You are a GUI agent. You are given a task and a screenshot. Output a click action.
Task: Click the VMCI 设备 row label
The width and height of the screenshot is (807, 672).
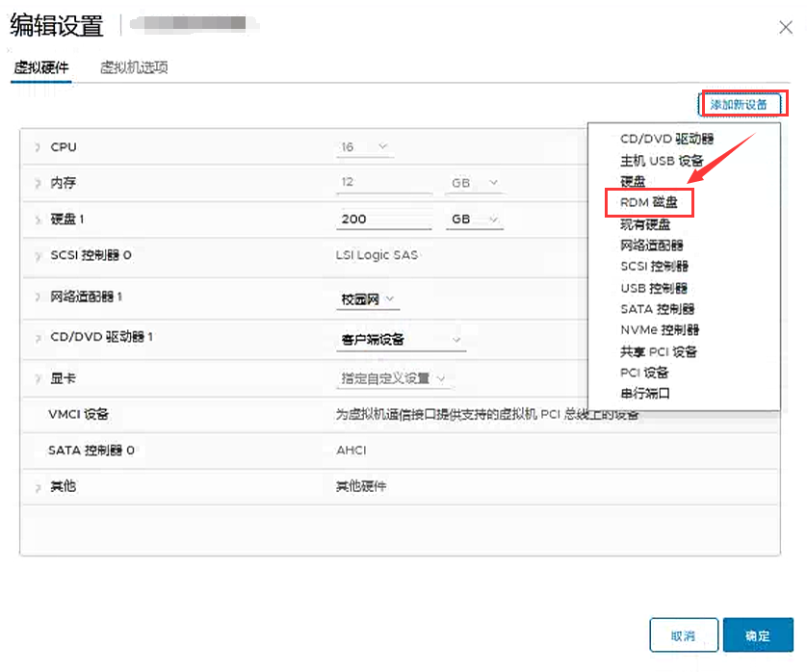(x=78, y=414)
